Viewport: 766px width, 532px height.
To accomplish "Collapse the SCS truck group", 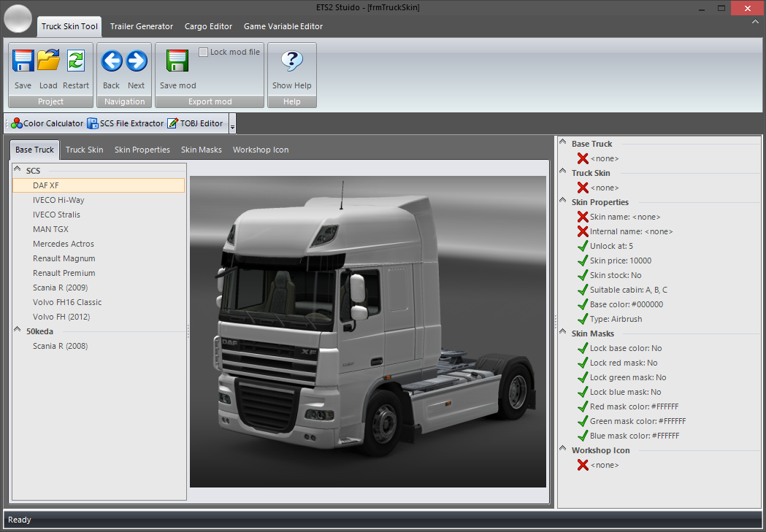I will coord(17,169).
